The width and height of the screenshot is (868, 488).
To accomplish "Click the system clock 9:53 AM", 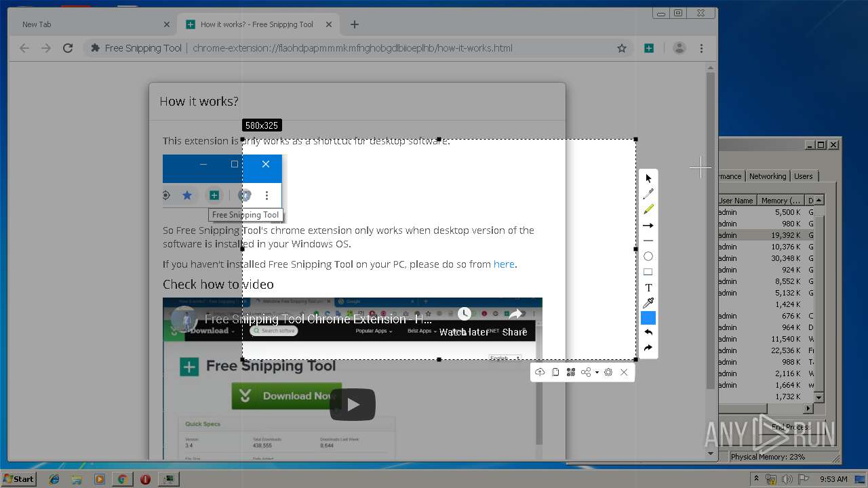I will (833, 479).
